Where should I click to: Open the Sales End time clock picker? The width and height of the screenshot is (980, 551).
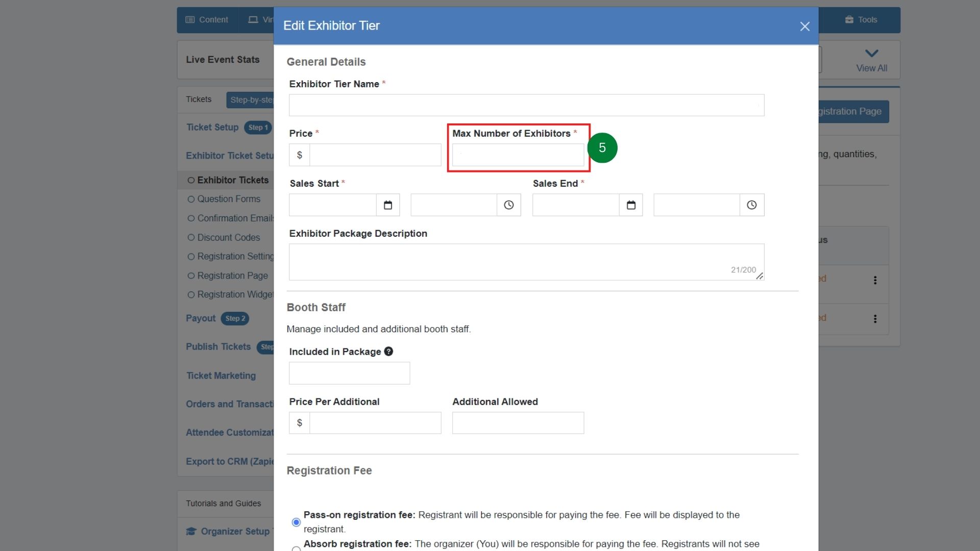(x=752, y=205)
